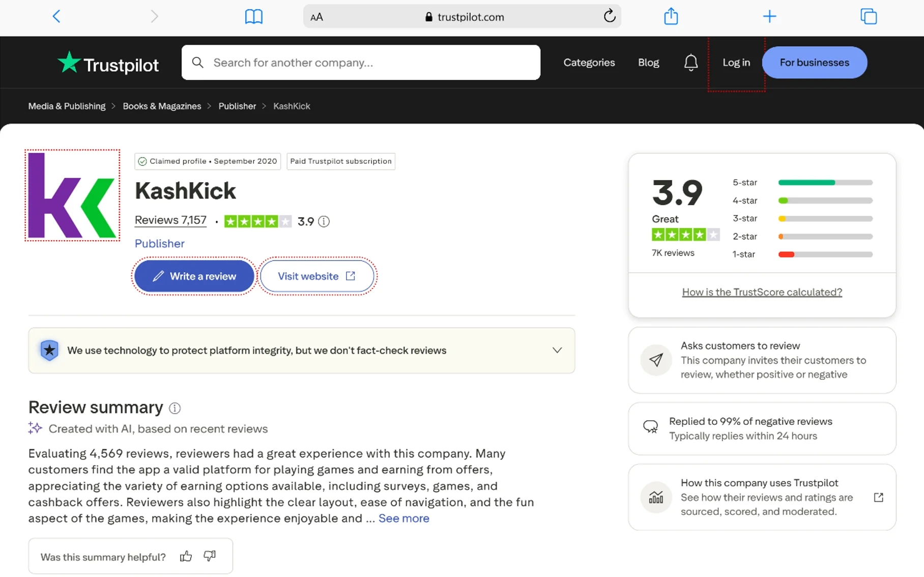Focus the company search field
This screenshot has height=577, width=924.
point(361,63)
